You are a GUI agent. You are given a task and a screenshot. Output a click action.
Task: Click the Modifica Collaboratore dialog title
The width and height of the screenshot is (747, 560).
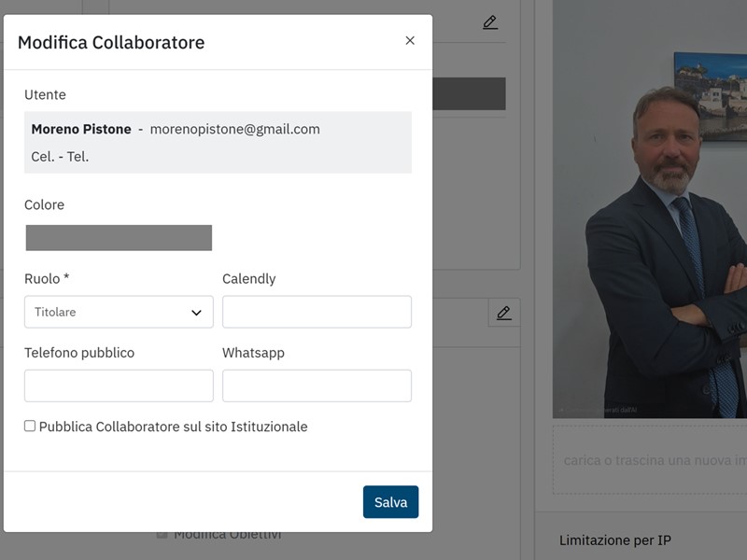tap(111, 42)
